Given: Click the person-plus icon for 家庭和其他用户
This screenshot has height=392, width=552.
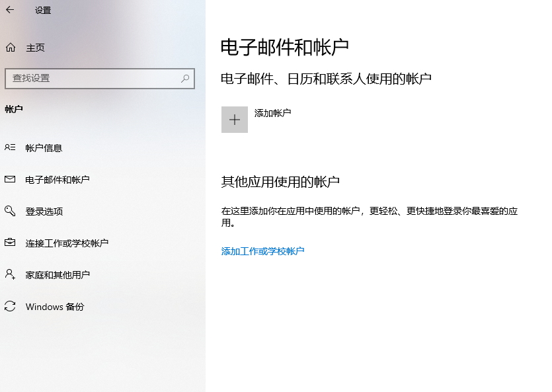Looking at the screenshot, I should pos(10,274).
